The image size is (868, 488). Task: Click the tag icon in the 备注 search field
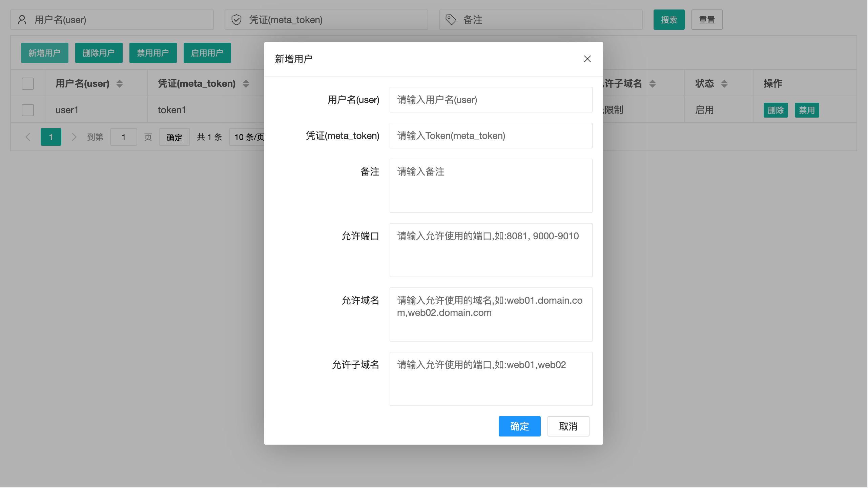(x=451, y=20)
